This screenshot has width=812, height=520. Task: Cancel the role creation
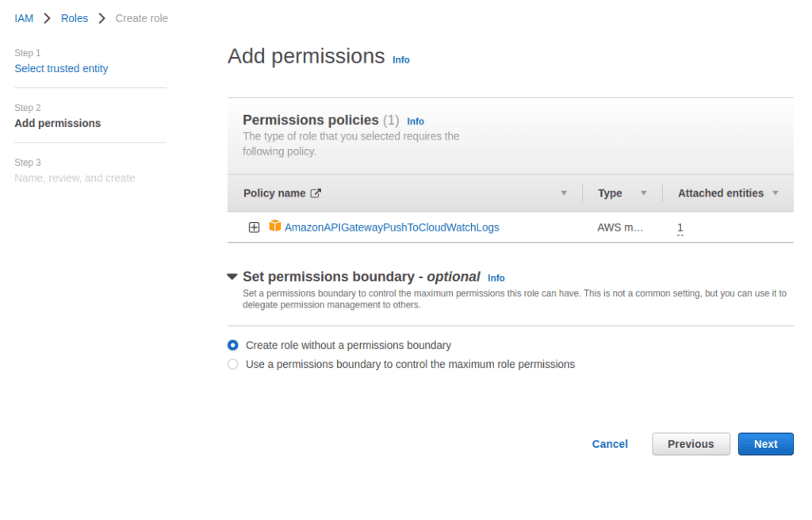point(609,444)
